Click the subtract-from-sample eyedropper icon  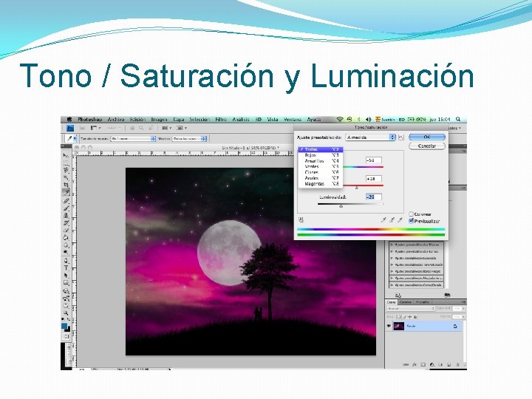(400, 220)
